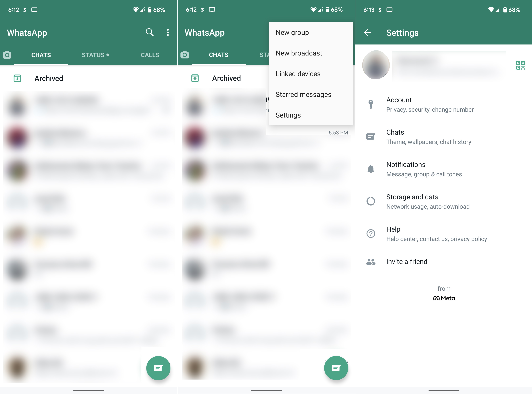Select the Account settings icon
The height and width of the screenshot is (394, 532).
pos(371,104)
